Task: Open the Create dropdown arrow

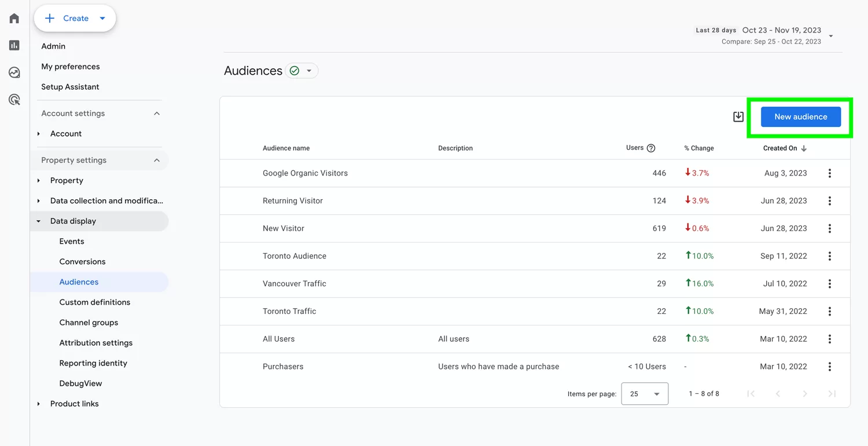Action: [x=102, y=19]
